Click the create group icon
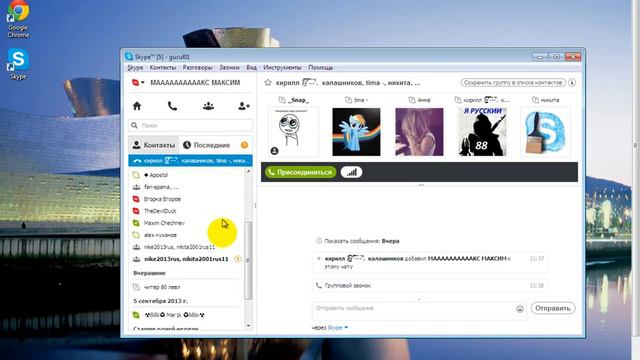 (208, 106)
